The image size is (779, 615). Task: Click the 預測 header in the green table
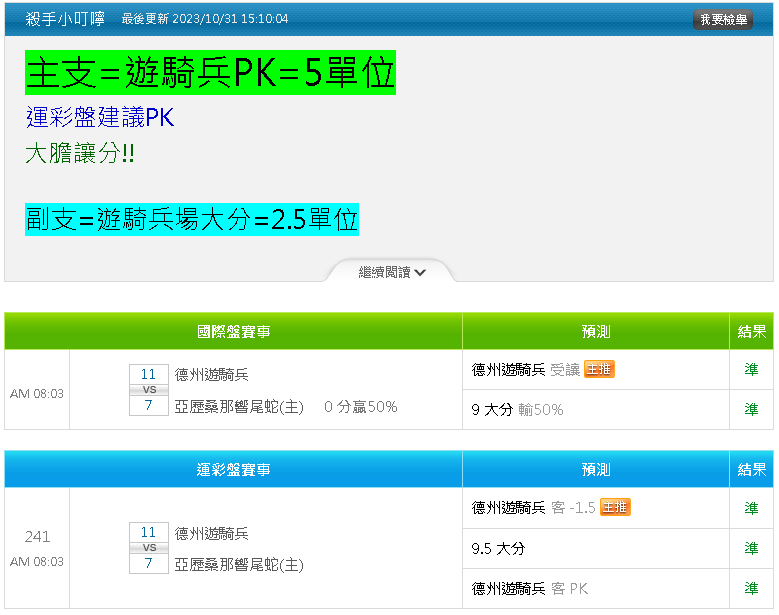[596, 331]
